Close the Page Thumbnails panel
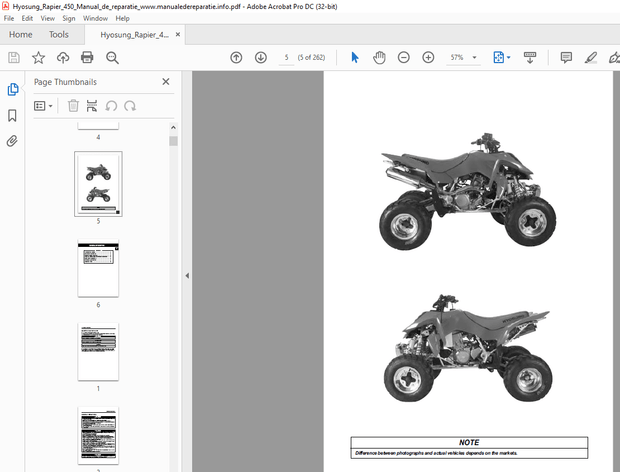 point(166,82)
